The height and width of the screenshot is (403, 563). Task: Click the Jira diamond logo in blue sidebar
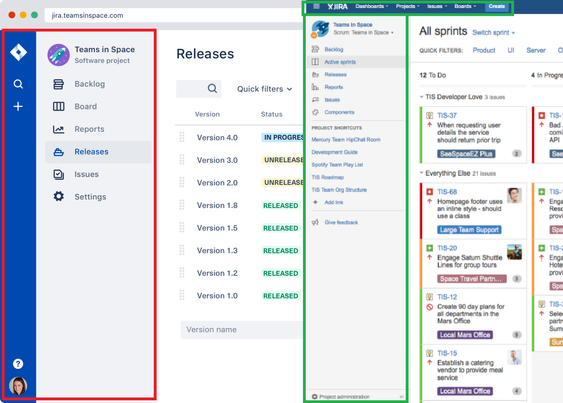(18, 52)
